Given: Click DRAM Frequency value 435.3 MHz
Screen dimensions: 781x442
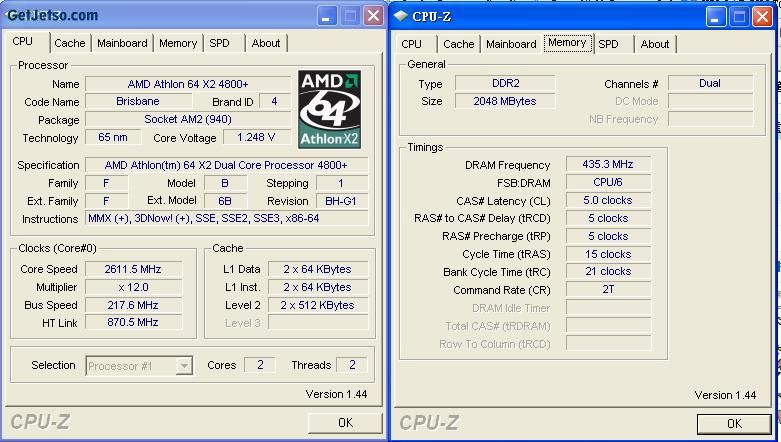Looking at the screenshot, I should [608, 164].
